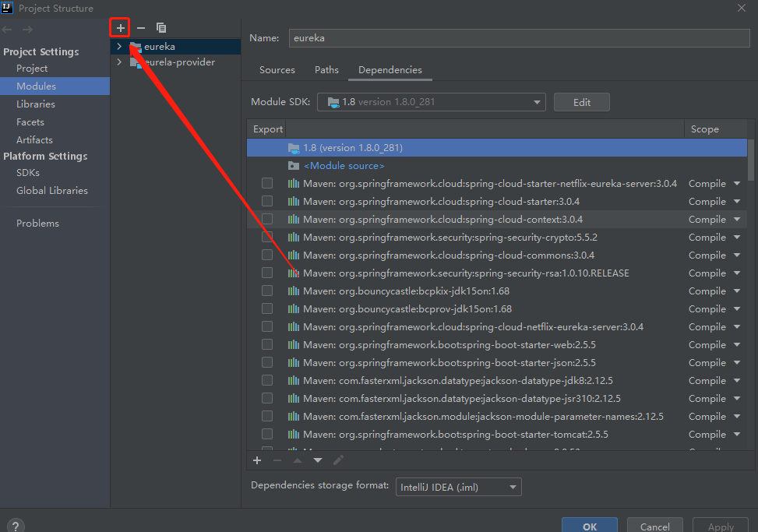Click the eureka module folder icon
The image size is (758, 532).
coord(136,47)
